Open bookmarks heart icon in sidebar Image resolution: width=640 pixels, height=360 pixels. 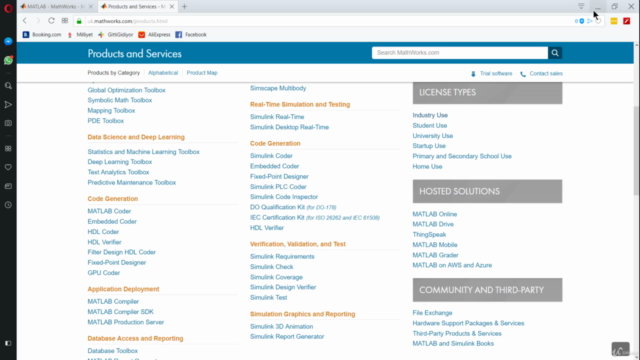pyautogui.click(x=8, y=167)
